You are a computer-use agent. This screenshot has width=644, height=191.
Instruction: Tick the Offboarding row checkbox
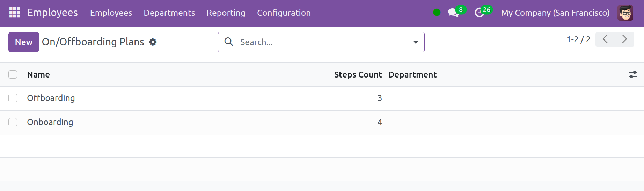[13, 98]
